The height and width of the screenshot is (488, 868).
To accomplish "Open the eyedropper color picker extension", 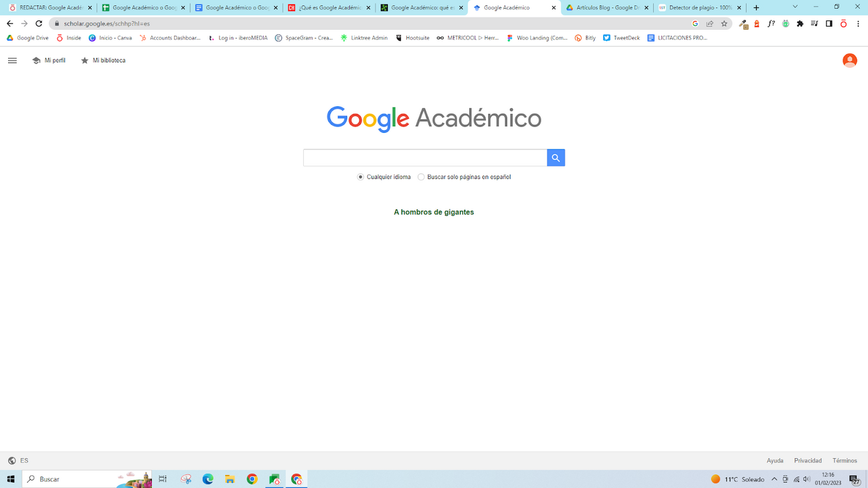I will [x=743, y=24].
